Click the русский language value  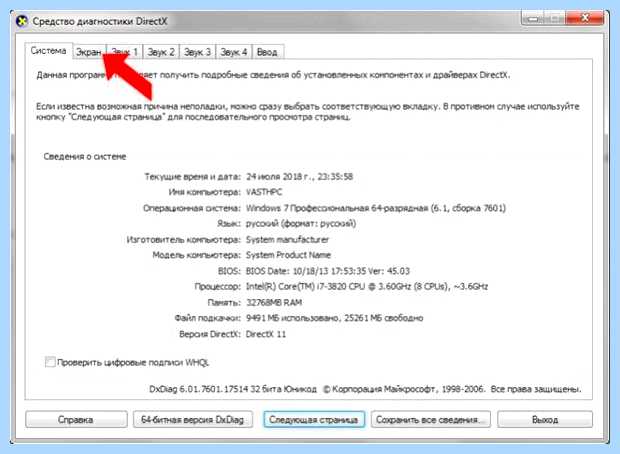[301, 223]
